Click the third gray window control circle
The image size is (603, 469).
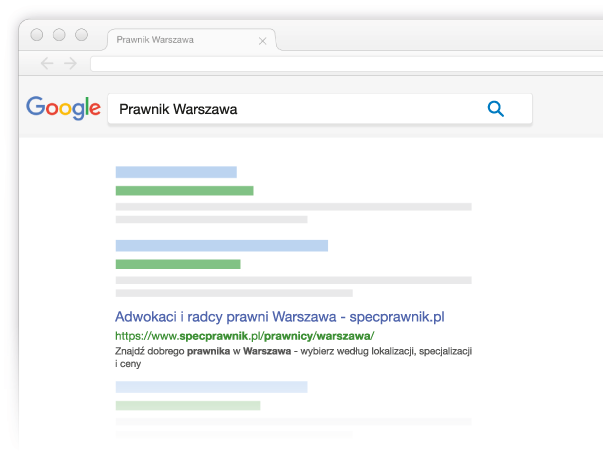tap(82, 35)
